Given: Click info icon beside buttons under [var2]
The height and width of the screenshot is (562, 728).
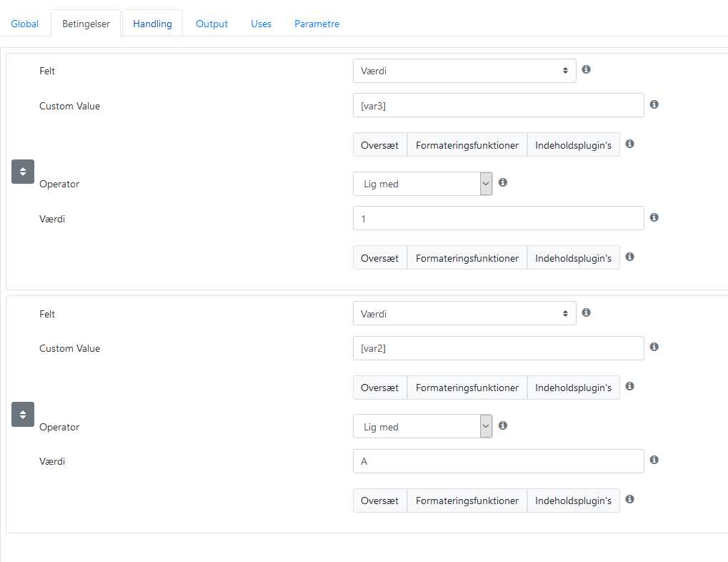Looking at the screenshot, I should pyautogui.click(x=629, y=386).
